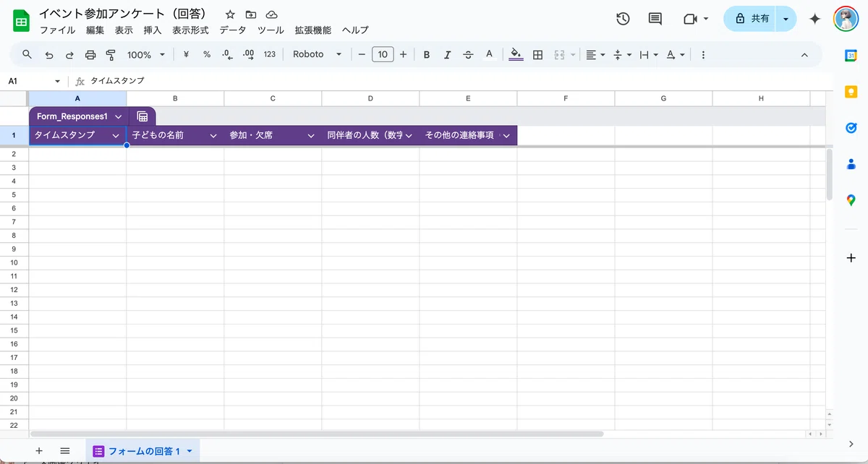Viewport: 868px width, 464px height.
Task: Open the Tasks side panel
Action: pyautogui.click(x=851, y=127)
